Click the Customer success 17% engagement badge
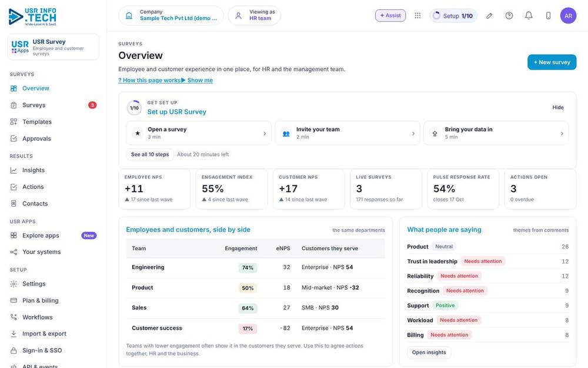Screen dimensions: 588x368 (248, 329)
